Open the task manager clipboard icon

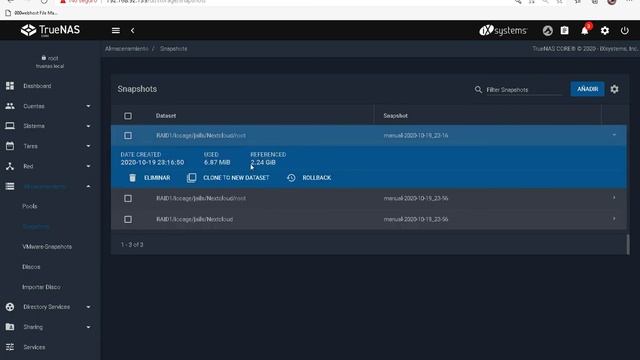tap(564, 31)
